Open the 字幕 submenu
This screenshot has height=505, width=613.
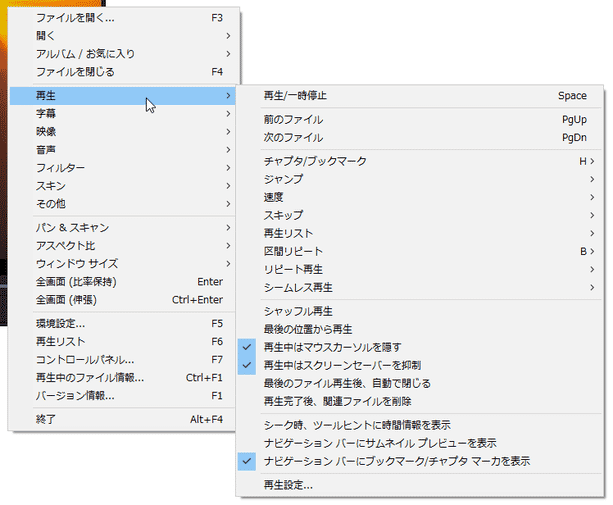click(x=46, y=114)
